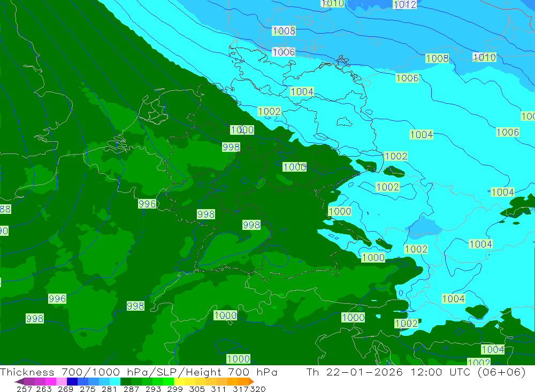The image size is (535, 392).
Task: Click the legend value 275
Action: [x=87, y=389]
